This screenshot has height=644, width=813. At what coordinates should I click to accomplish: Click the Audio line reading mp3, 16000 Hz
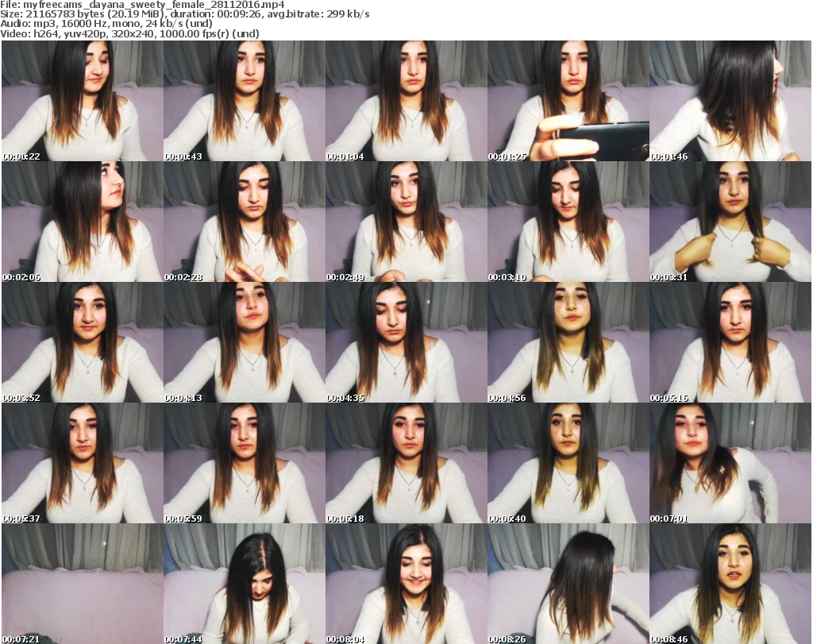(x=106, y=24)
